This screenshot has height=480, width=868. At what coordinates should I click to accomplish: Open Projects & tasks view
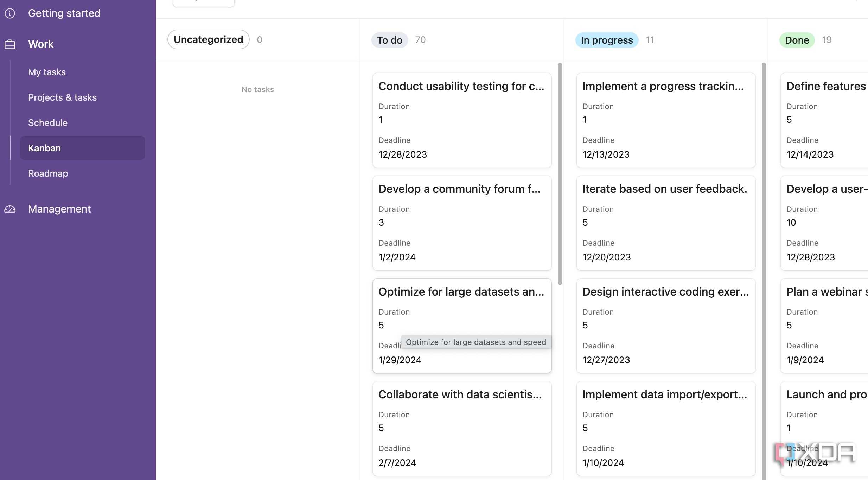pos(62,97)
